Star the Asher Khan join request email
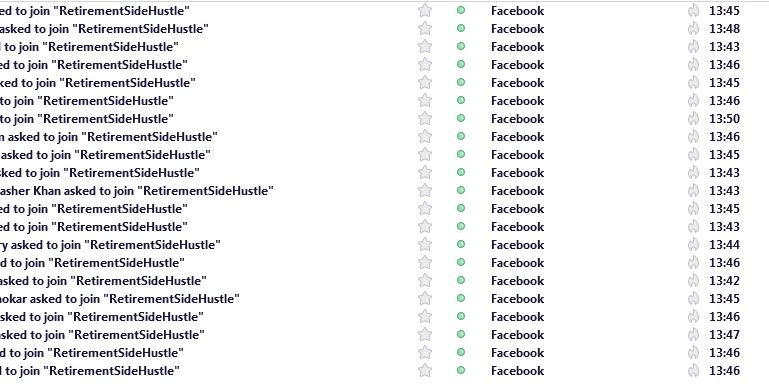769x387 pixels. pyautogui.click(x=425, y=190)
